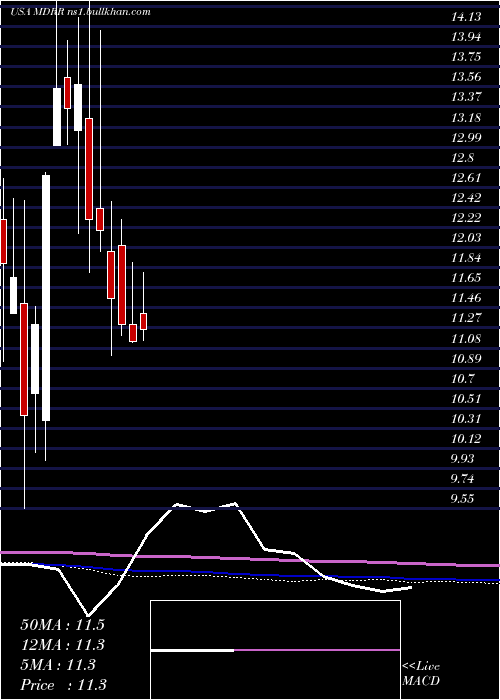The width and height of the screenshot is (500, 700).
Task: Click the 11.08 price axis label
Action: point(466,338)
